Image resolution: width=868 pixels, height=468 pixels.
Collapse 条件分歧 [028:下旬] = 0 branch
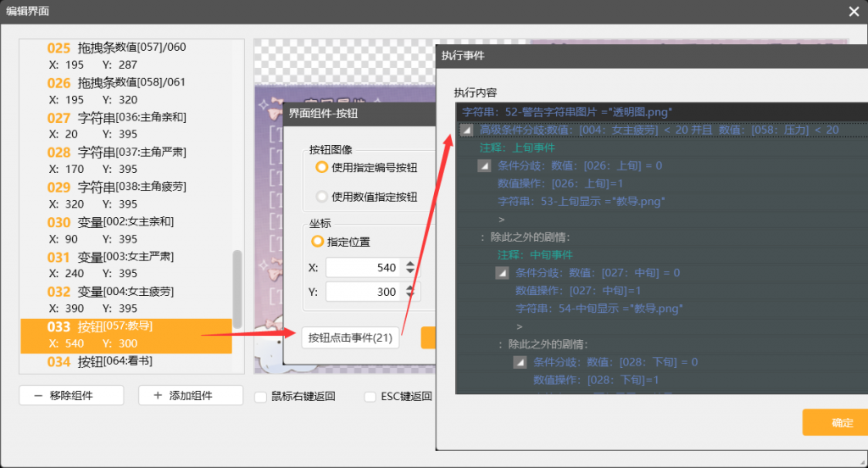point(520,362)
